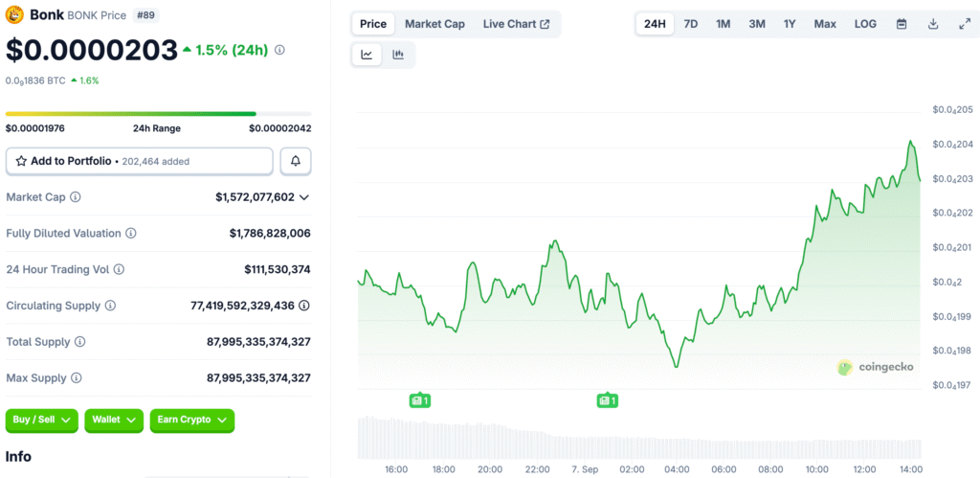980x478 pixels.
Task: Show Circulating Supply label info icon
Action: pyautogui.click(x=111, y=306)
